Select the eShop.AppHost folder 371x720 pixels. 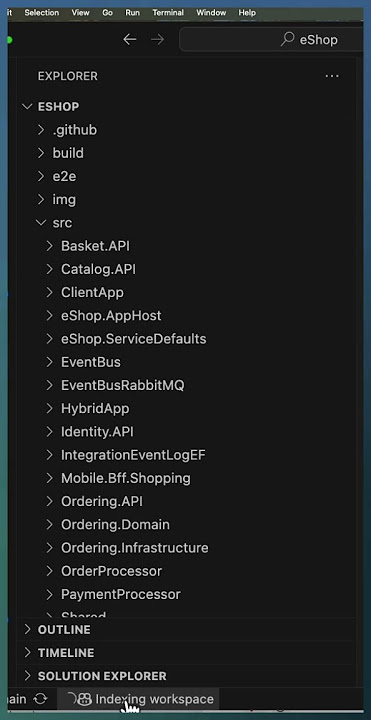pos(111,316)
